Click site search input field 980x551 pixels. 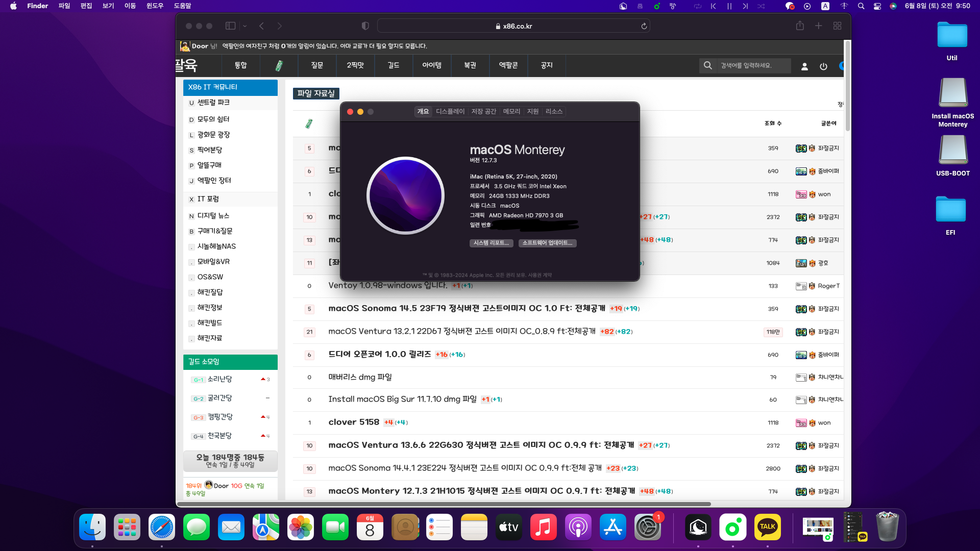754,65
